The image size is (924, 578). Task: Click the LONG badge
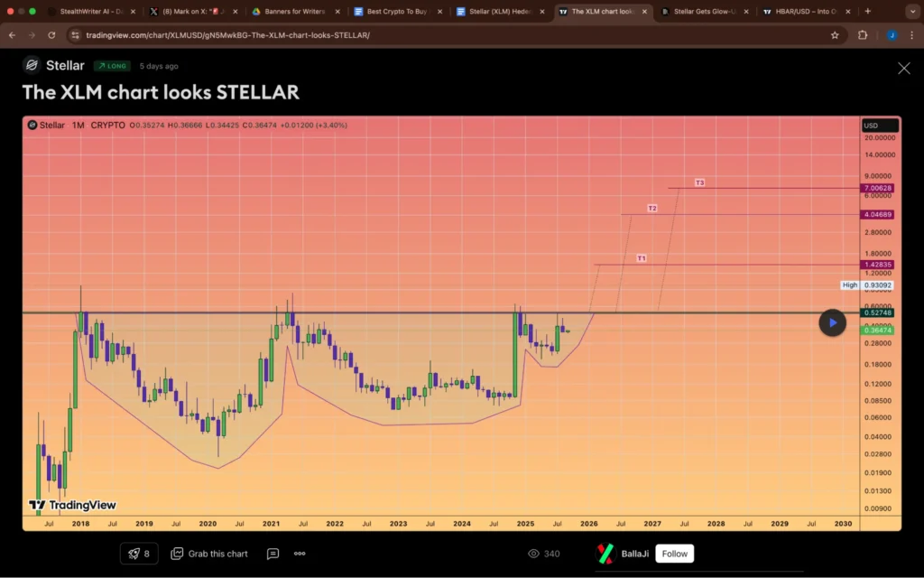112,66
